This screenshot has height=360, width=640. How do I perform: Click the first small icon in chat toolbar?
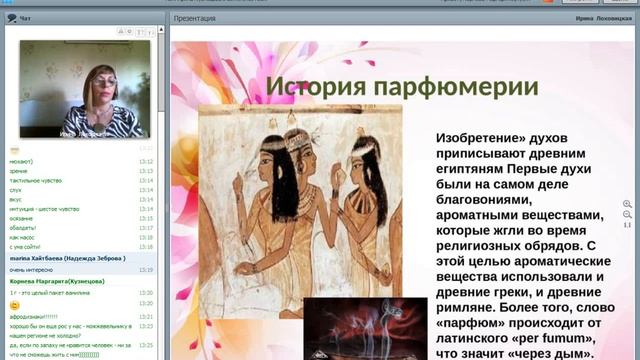pyautogui.click(x=121, y=31)
